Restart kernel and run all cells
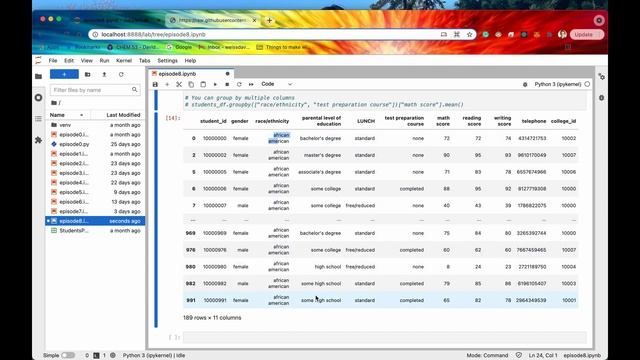640x360 pixels. point(251,84)
